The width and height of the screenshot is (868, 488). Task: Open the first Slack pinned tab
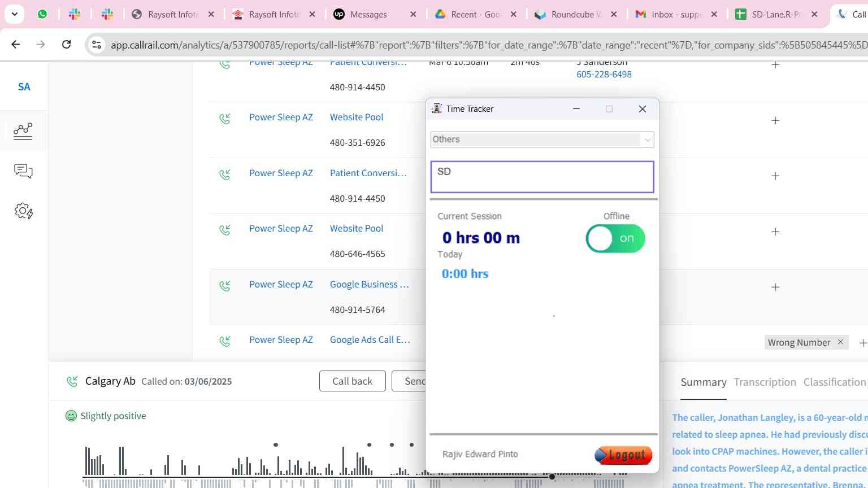click(x=75, y=14)
